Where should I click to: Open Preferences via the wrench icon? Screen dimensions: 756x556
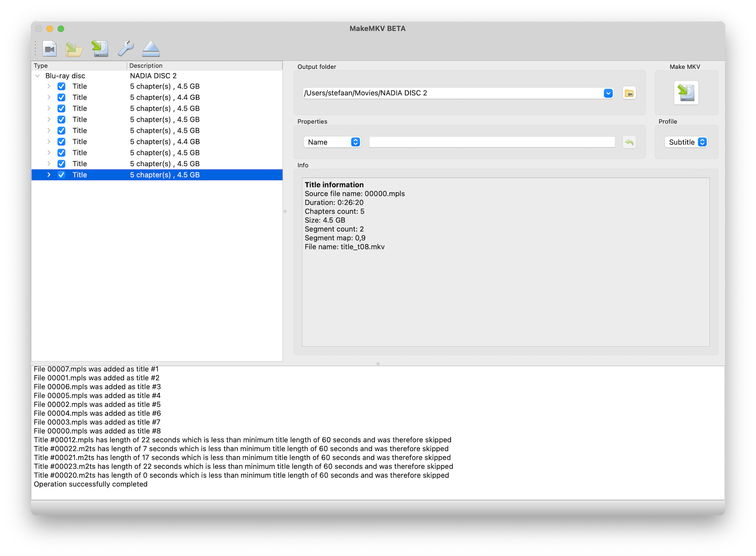coord(125,49)
